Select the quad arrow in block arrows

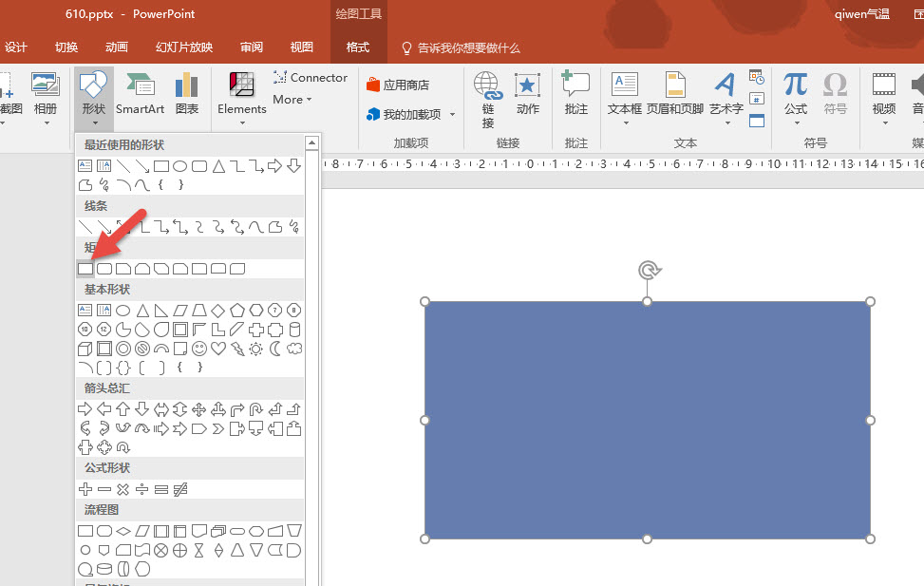click(199, 409)
